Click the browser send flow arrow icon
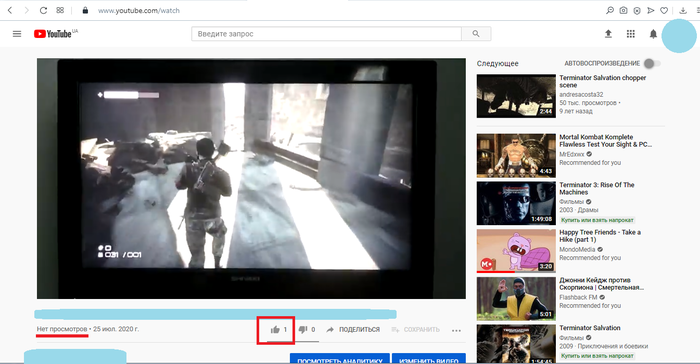Screen dimensions: 700x364 coord(651,10)
